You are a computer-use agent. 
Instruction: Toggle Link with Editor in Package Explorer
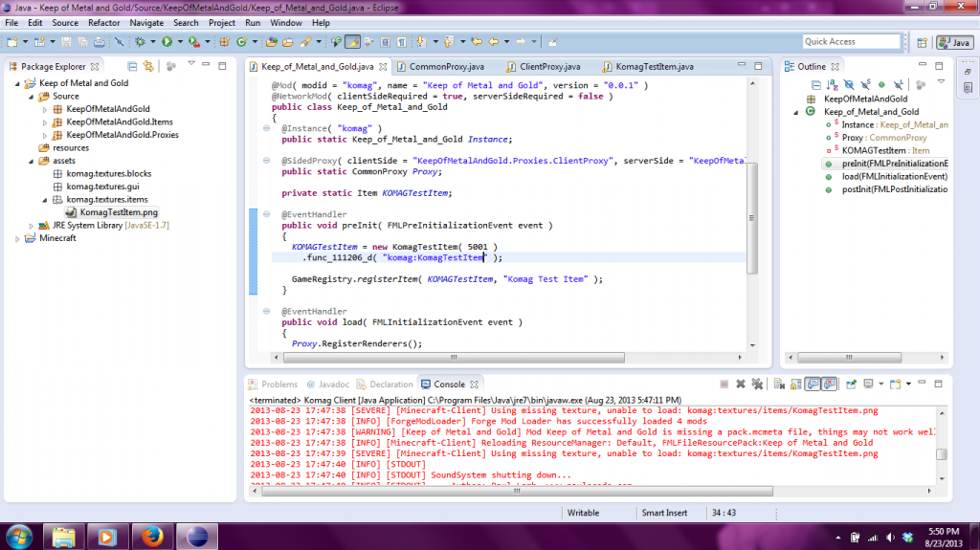point(148,66)
